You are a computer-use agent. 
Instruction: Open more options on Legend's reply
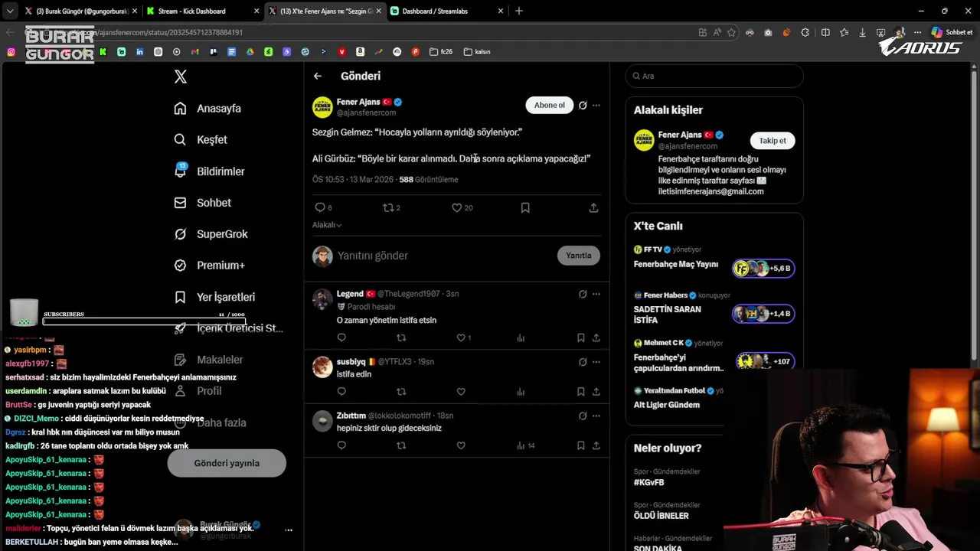(596, 294)
